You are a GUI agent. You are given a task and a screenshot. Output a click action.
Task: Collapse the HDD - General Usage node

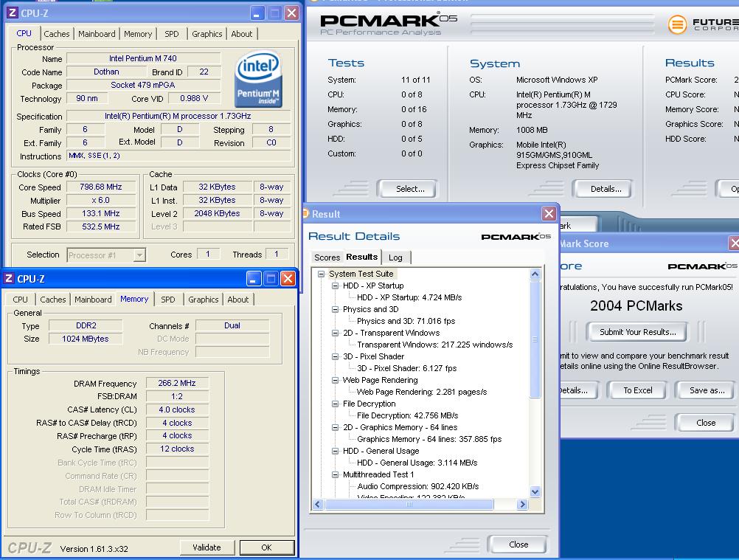click(x=335, y=450)
